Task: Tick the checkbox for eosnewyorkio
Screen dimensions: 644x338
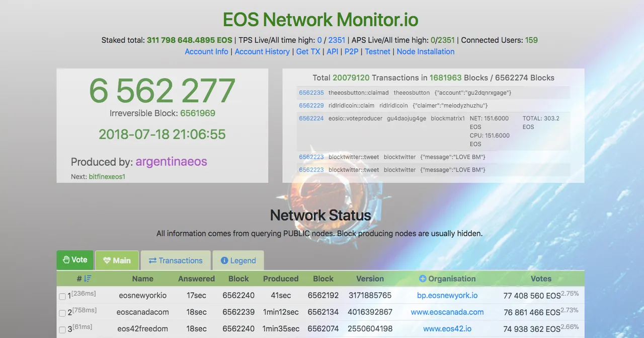Action: click(62, 297)
